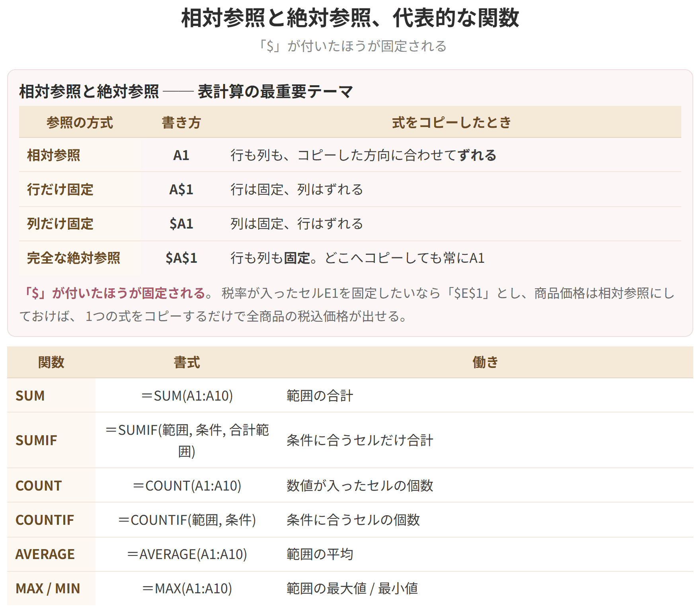Select row label 相対参照

point(54,155)
